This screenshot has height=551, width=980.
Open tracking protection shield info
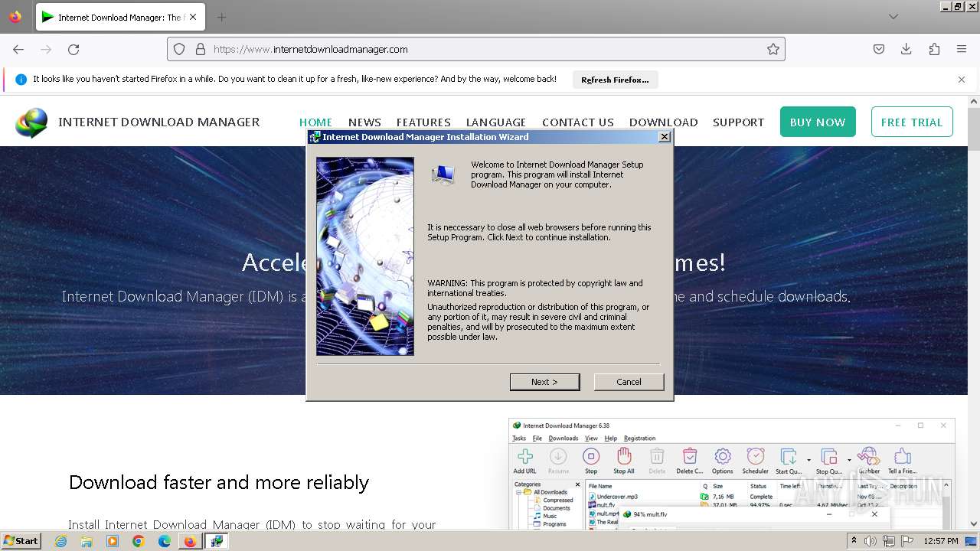(179, 49)
